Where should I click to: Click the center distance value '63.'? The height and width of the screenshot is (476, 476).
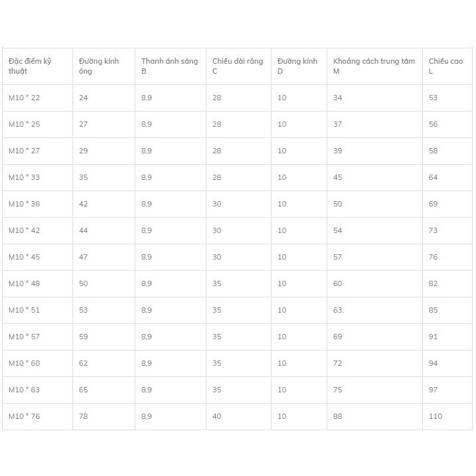click(x=338, y=310)
